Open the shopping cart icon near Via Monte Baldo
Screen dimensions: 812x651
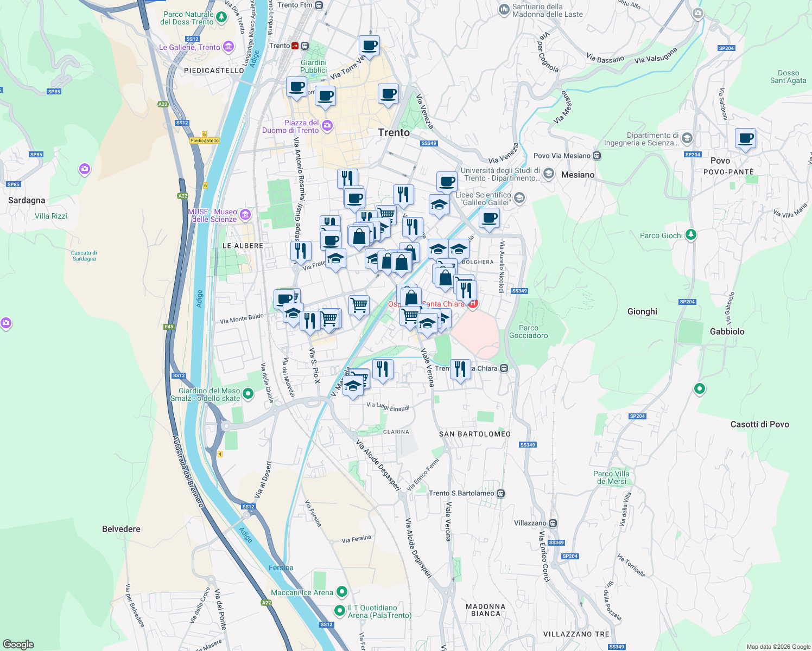(329, 317)
